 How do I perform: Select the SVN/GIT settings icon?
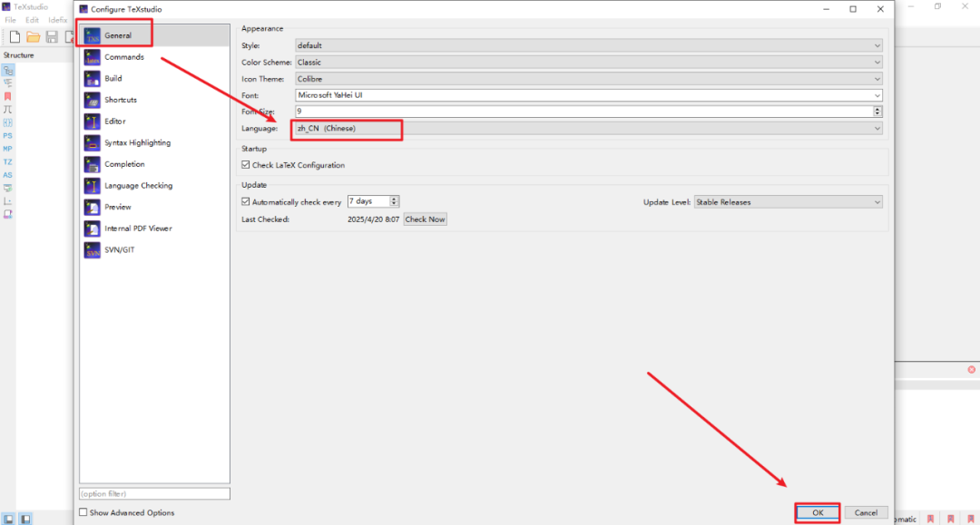(93, 250)
